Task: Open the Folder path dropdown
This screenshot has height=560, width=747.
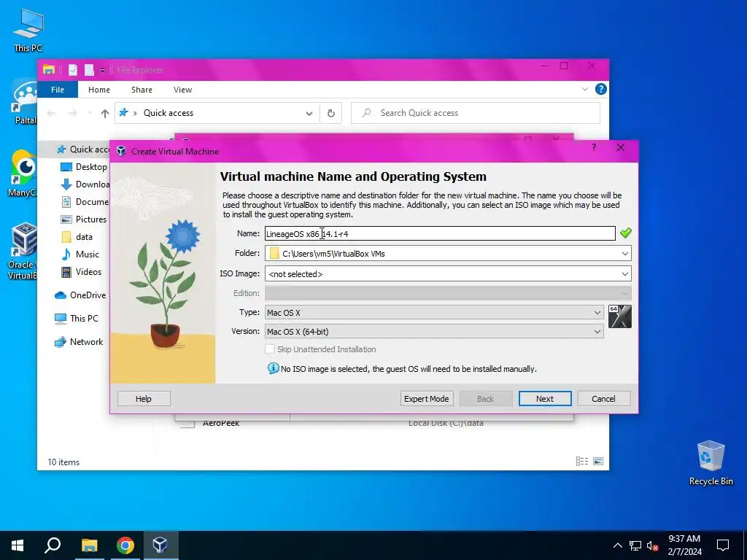Action: click(x=624, y=254)
